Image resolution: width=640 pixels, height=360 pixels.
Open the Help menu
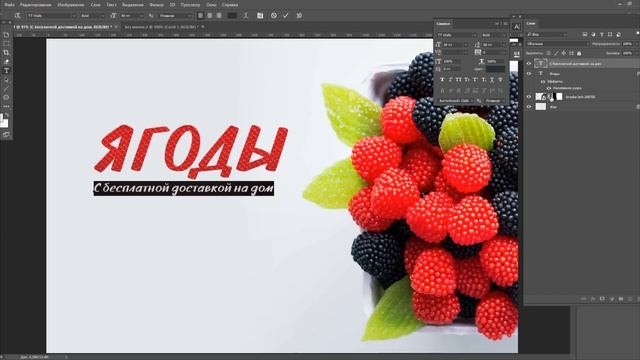[x=230, y=4]
